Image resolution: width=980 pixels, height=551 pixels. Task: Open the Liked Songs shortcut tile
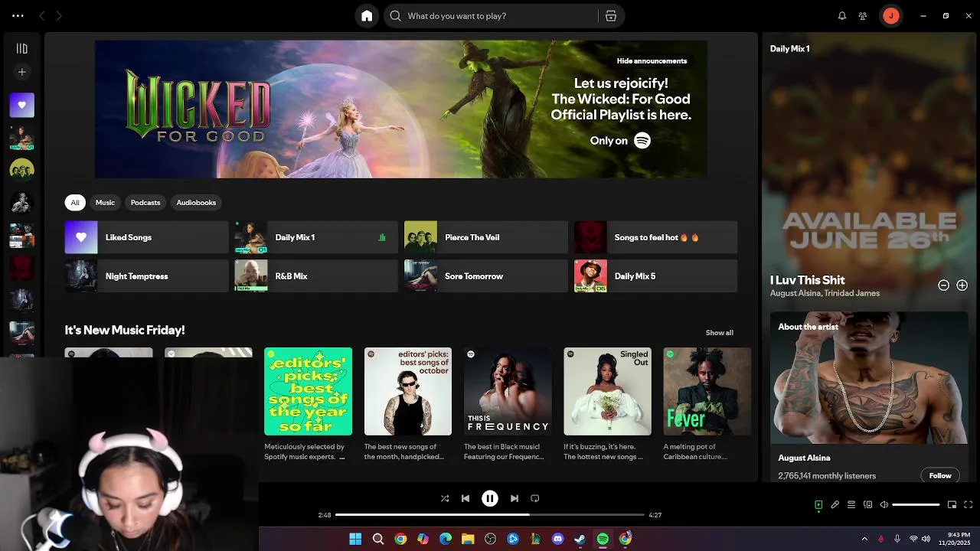[x=146, y=237]
